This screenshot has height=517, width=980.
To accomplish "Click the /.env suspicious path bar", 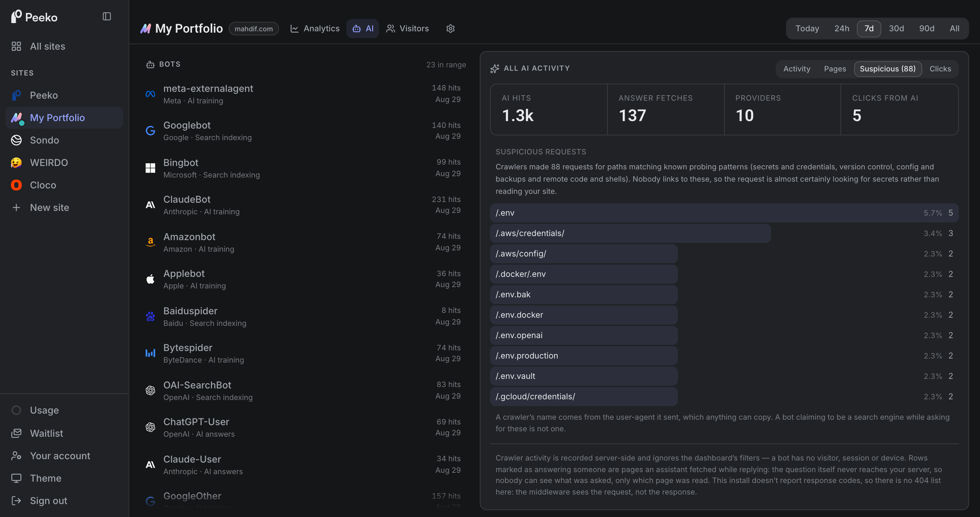I will pyautogui.click(x=724, y=213).
